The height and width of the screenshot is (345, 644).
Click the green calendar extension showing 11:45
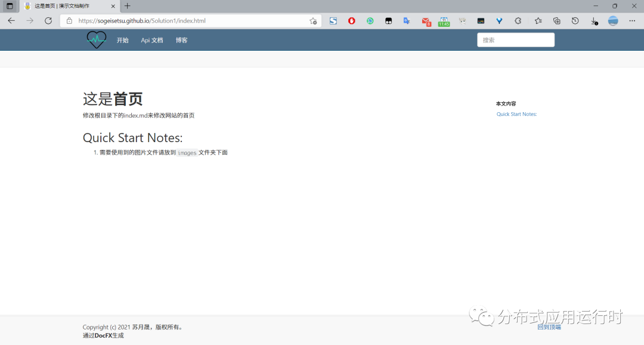(444, 20)
